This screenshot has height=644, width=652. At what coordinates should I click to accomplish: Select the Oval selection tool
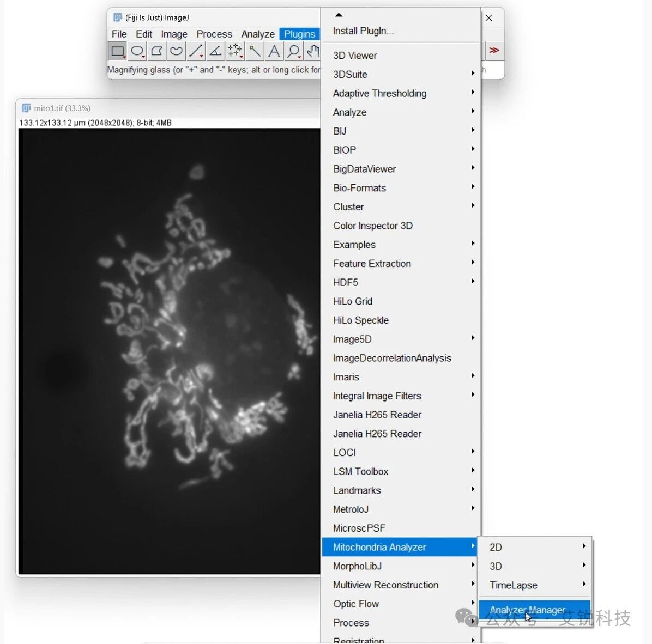click(137, 51)
